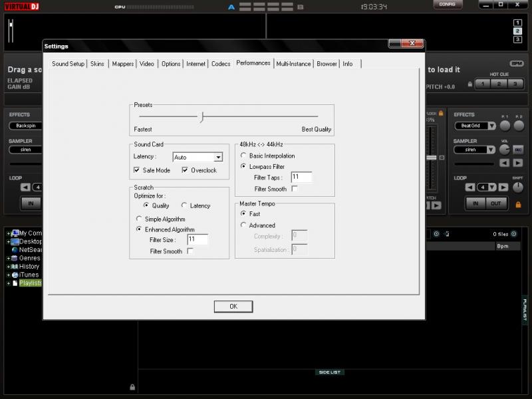Select Advanced master tempo
This screenshot has width=532, height=399.
pos(243,225)
